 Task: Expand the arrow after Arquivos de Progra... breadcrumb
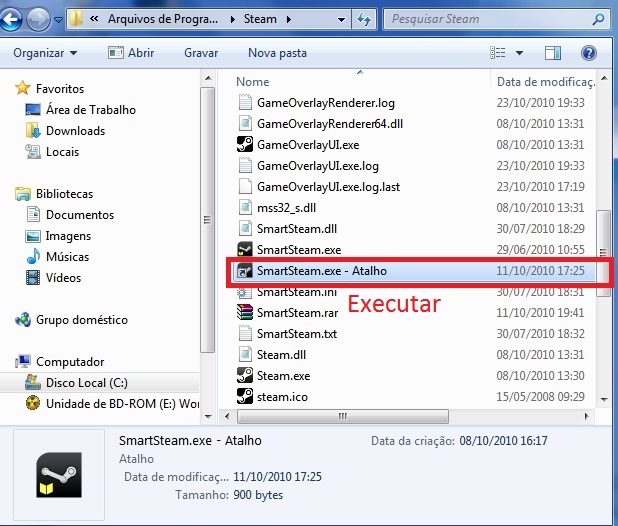233,19
